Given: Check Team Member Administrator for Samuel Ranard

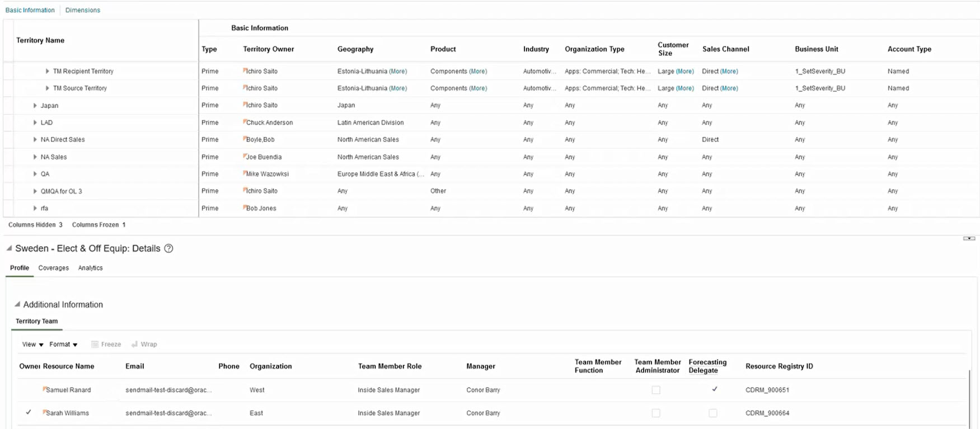Looking at the screenshot, I should coord(656,390).
